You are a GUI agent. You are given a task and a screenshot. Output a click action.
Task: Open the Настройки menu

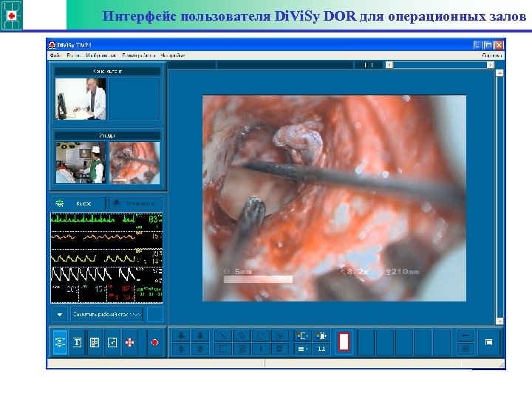coord(173,55)
